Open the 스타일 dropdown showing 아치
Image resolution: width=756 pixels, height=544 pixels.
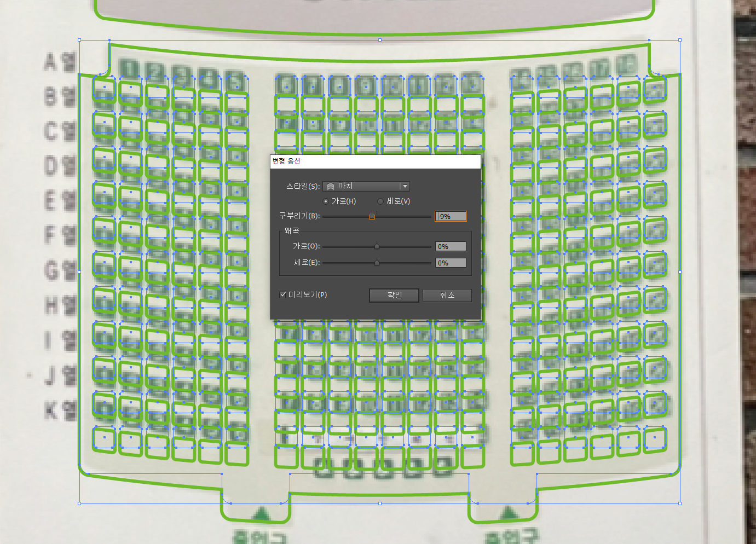click(366, 187)
